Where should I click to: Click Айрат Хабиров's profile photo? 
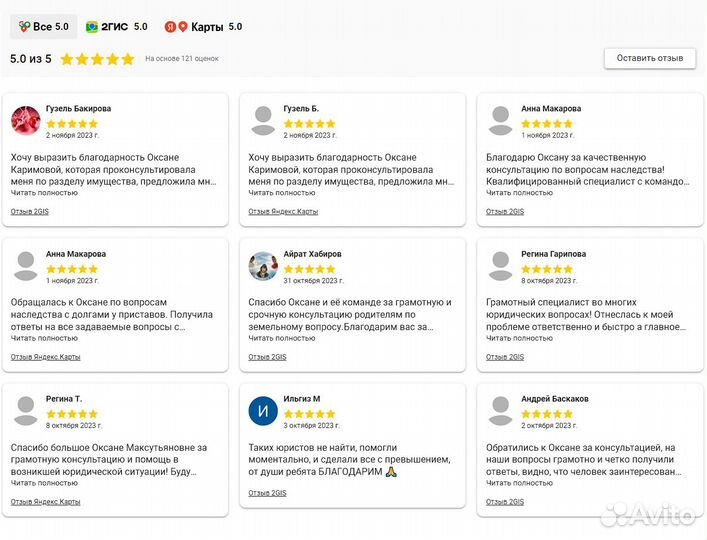point(263,266)
